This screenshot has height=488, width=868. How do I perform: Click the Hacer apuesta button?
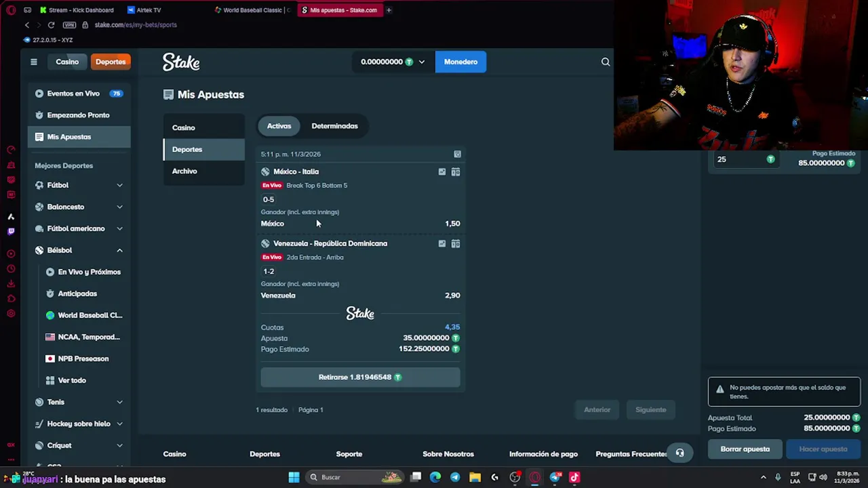(x=823, y=449)
